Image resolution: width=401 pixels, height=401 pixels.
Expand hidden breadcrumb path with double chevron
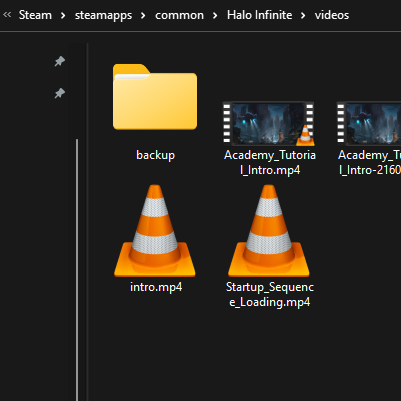[7, 15]
